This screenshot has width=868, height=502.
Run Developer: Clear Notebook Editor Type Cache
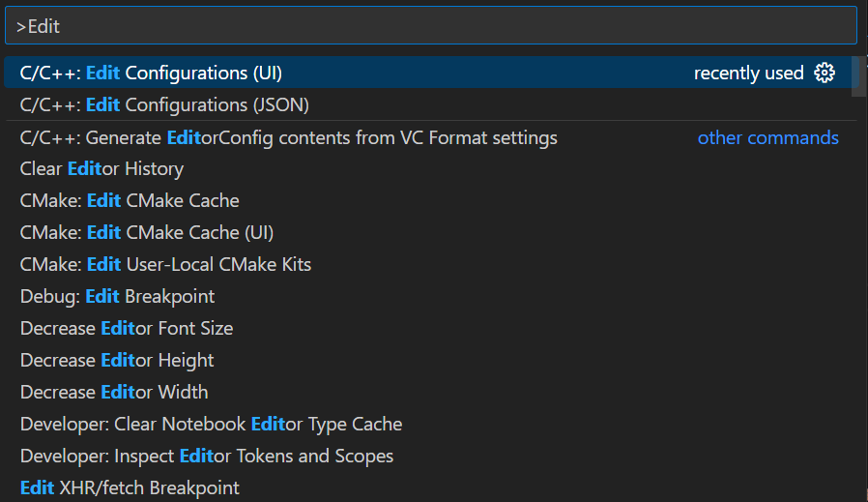tap(211, 424)
